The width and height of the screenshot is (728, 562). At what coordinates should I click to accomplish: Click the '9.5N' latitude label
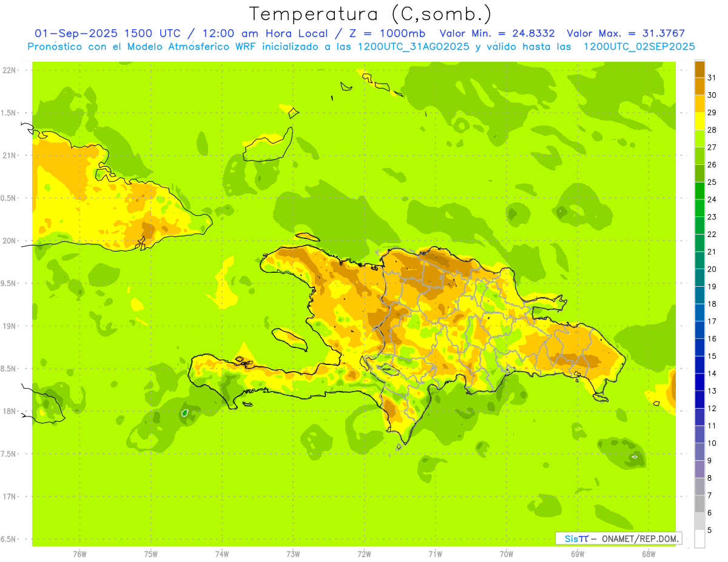pos(9,284)
